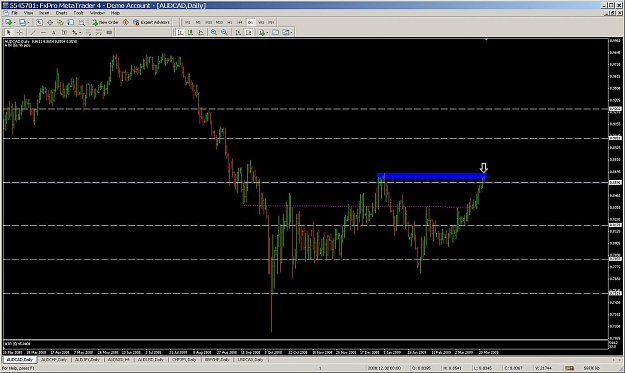Viewport: 625px width, 373px height.
Task: Select the Trendline drawing tool
Action: [x=33, y=33]
